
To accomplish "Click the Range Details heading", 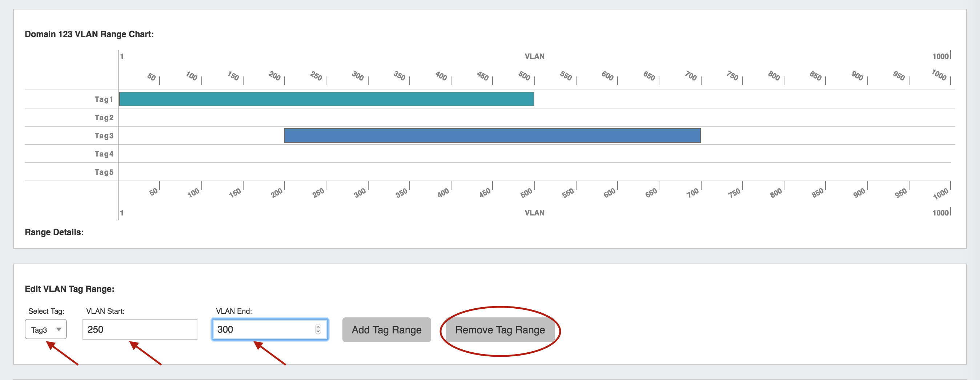I will click(54, 232).
